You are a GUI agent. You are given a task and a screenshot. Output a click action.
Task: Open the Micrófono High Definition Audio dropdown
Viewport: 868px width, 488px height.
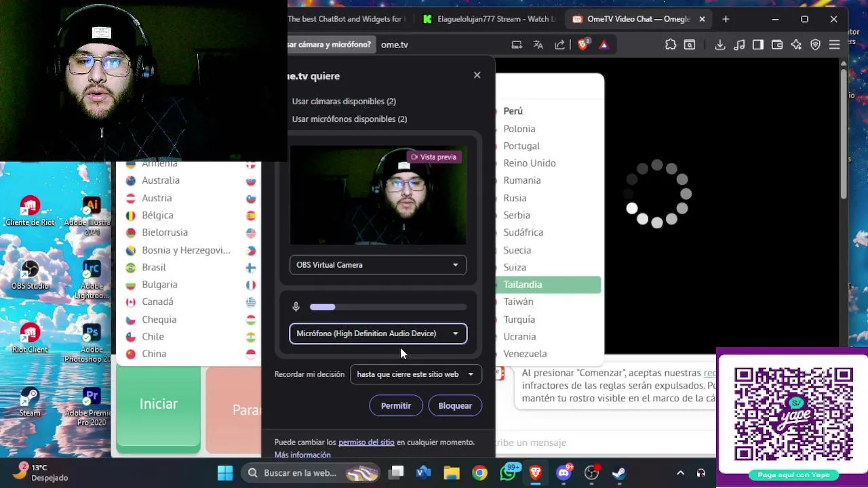tap(378, 333)
